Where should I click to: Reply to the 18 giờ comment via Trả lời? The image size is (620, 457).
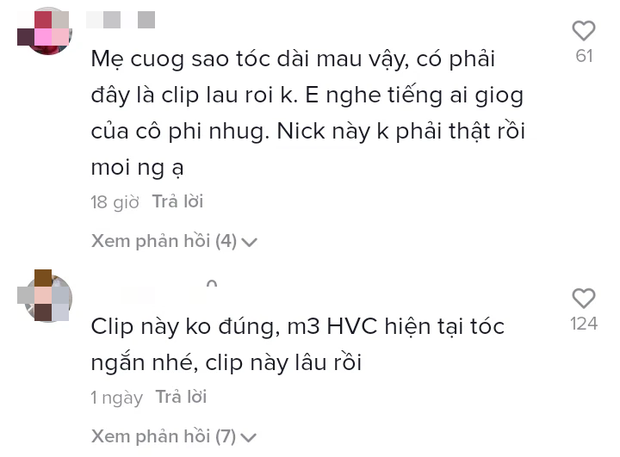(x=178, y=202)
